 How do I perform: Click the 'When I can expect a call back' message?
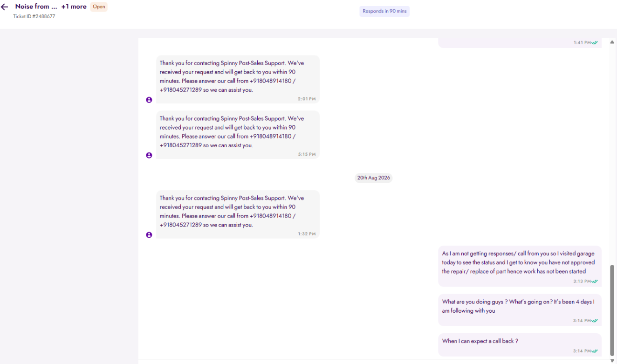(520, 345)
